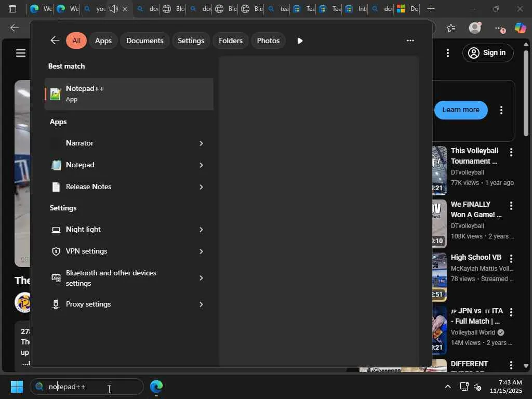Click the Edge icon in taskbar
532x399 pixels.
point(156,387)
